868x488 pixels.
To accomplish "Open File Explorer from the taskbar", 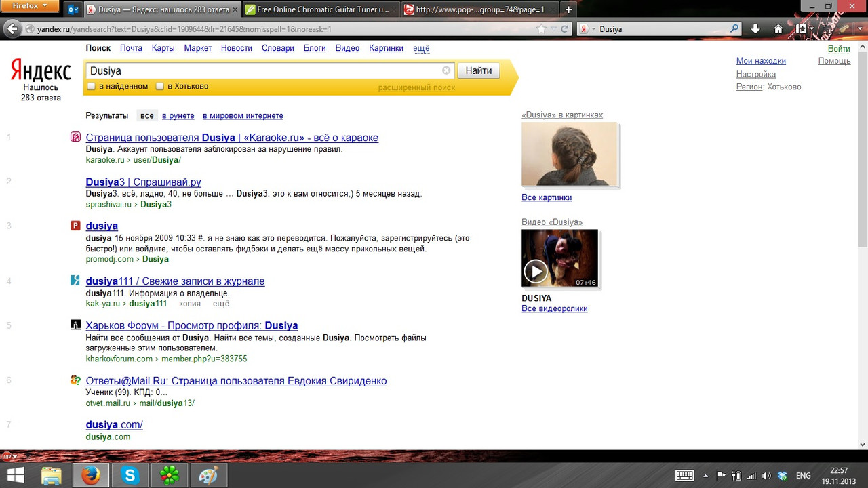I will (x=52, y=475).
